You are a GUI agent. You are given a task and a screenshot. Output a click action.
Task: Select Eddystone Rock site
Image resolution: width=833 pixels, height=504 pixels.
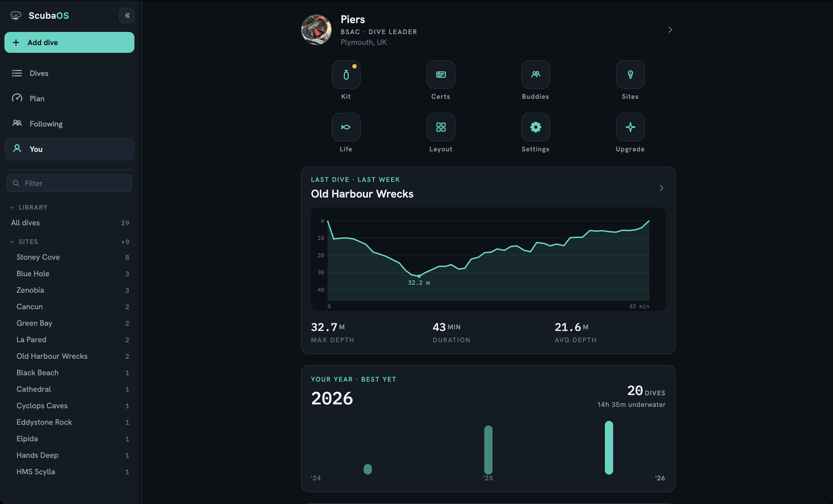[69, 422]
